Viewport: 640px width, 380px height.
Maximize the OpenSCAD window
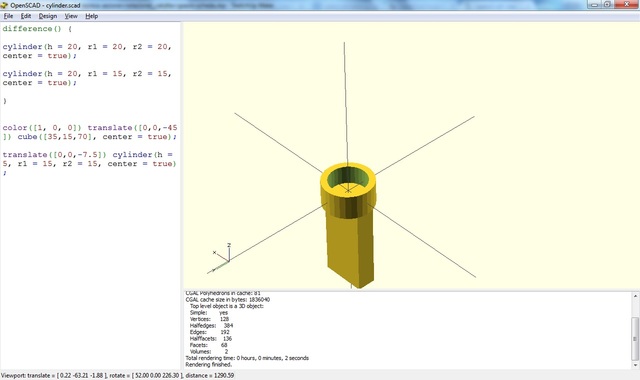[x=607, y=4]
